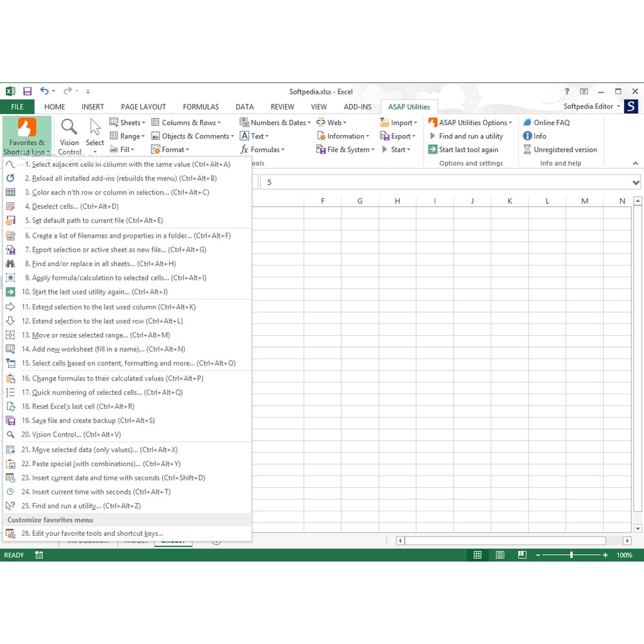This screenshot has height=644, width=644.
Task: Click the Info icon in ribbon
Action: tap(528, 136)
